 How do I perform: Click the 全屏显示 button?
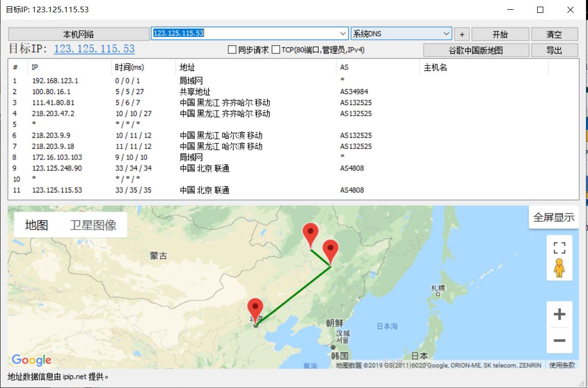coord(554,217)
